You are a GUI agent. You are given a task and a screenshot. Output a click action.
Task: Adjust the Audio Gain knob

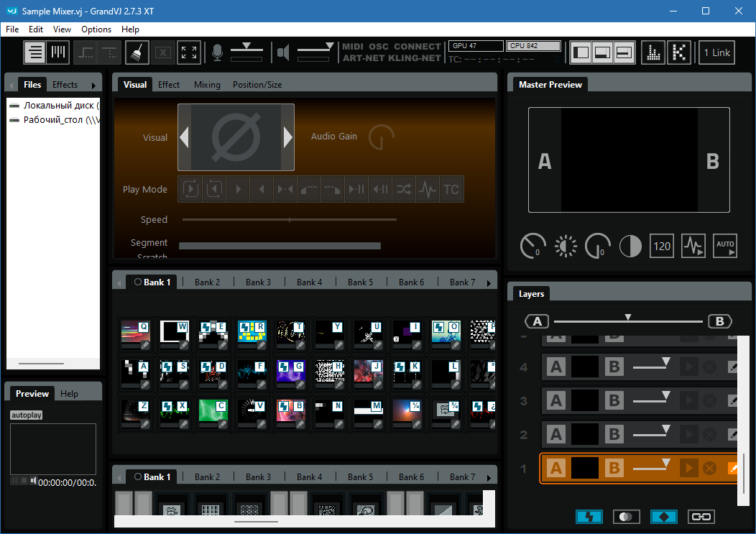coord(382,137)
